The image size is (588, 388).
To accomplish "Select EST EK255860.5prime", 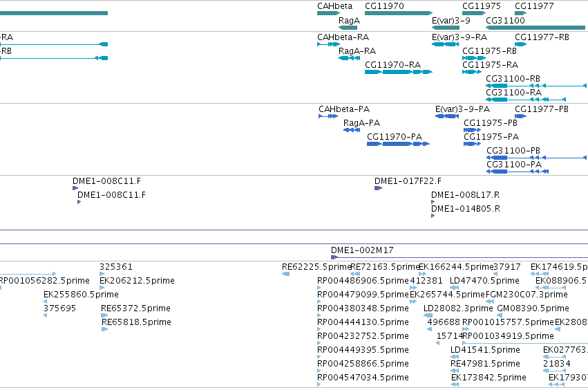I will pos(46,302).
